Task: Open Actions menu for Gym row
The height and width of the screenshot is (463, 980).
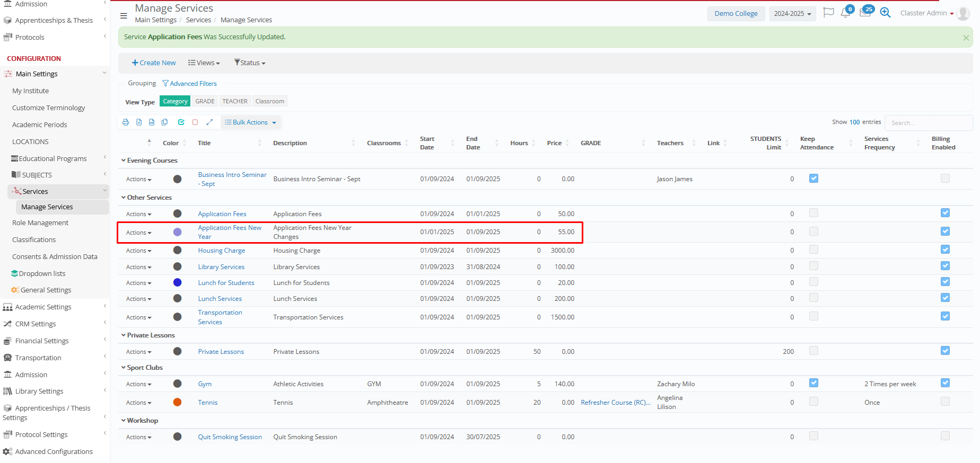Action: tap(138, 384)
